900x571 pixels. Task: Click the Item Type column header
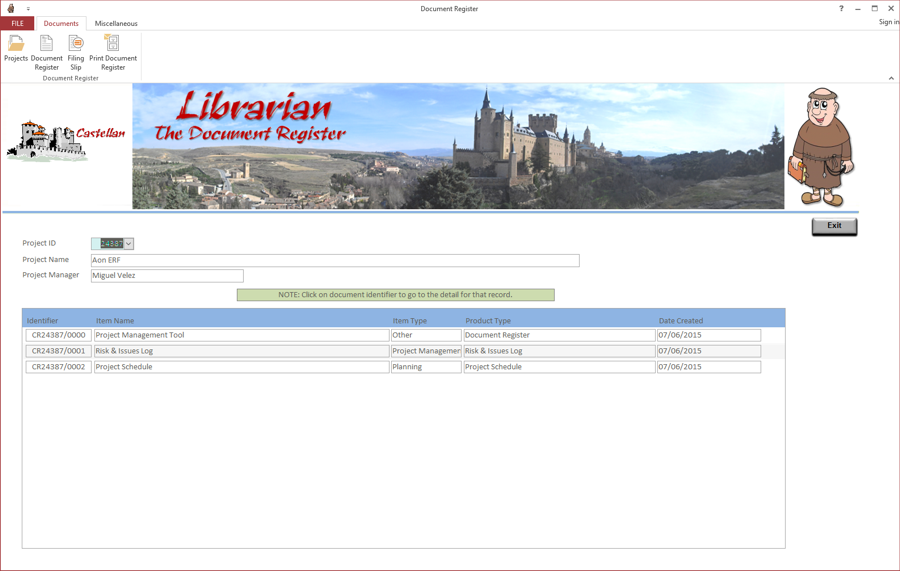(x=410, y=321)
